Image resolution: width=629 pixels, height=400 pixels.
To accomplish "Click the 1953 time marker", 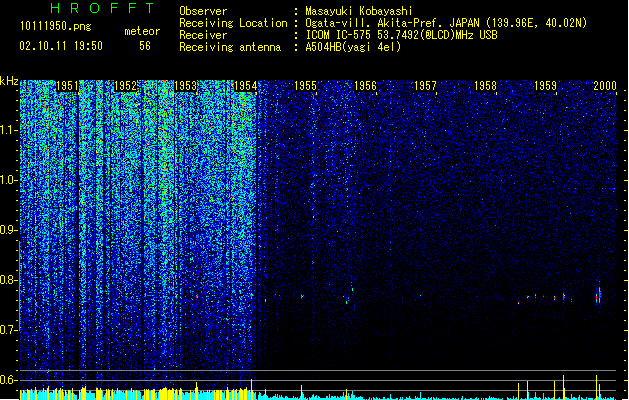I will coord(186,86).
